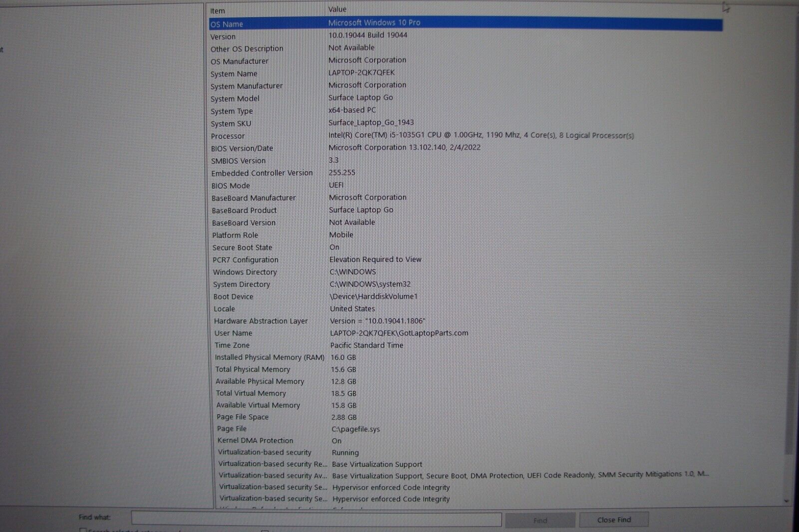The image size is (799, 532).
Task: Select the BaseBoard Version row
Action: (x=465, y=223)
